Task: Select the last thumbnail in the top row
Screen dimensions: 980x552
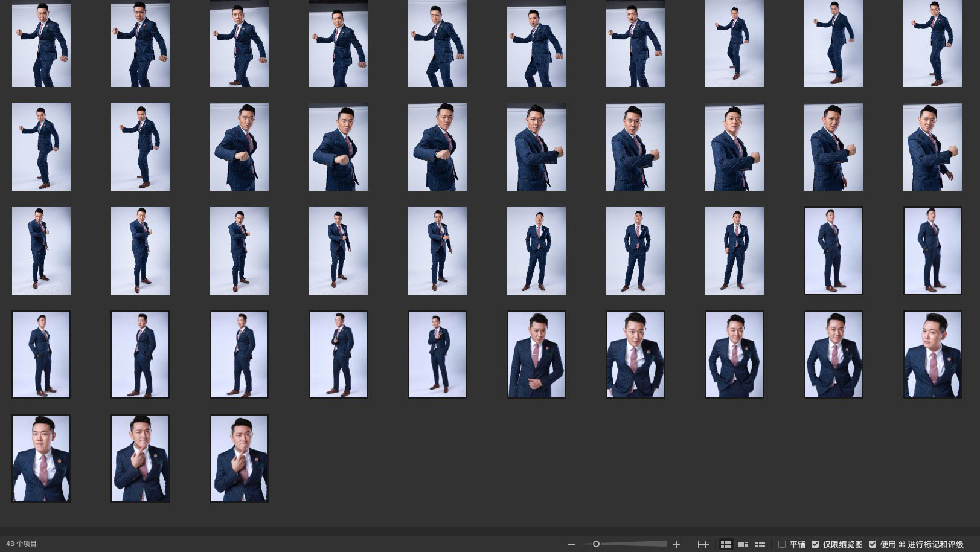Action: click(932, 44)
